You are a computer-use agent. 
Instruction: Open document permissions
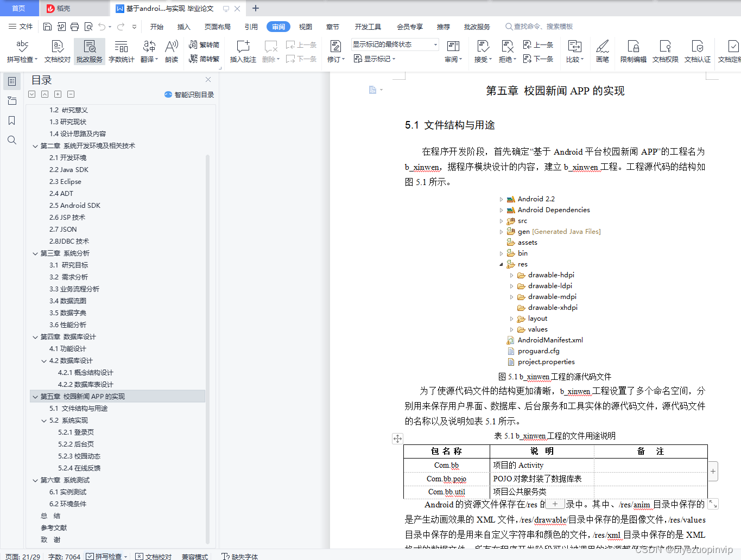[666, 52]
